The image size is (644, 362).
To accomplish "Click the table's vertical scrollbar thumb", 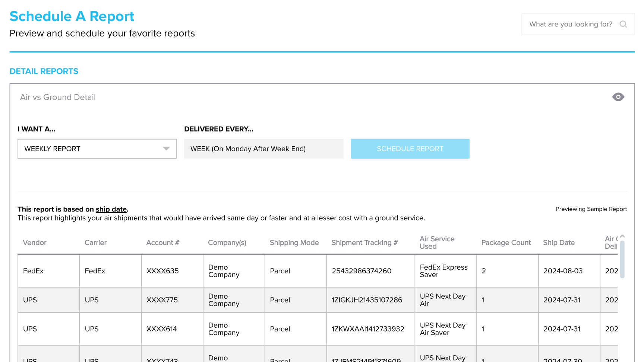I will click(622, 259).
